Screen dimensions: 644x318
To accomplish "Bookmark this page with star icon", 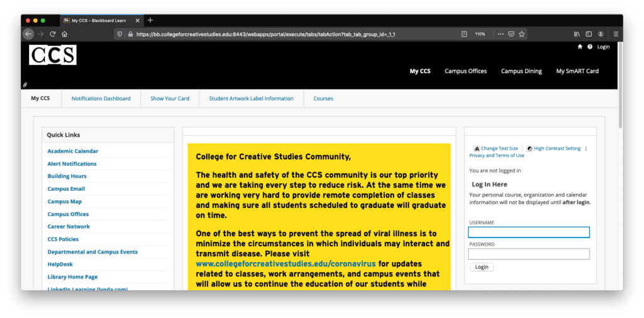I will coord(522,34).
